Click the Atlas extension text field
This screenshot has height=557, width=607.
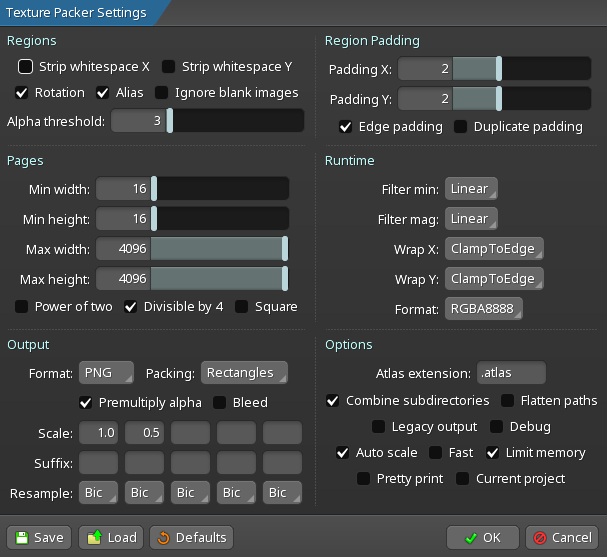511,373
